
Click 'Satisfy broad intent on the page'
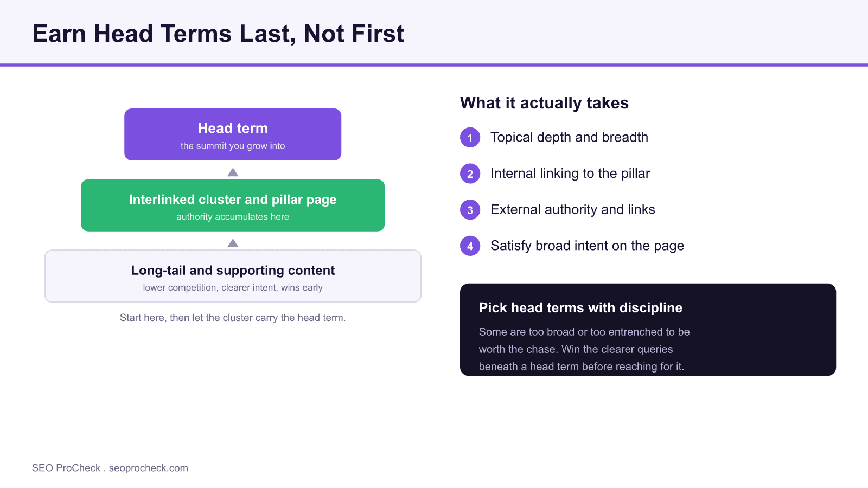coord(587,246)
